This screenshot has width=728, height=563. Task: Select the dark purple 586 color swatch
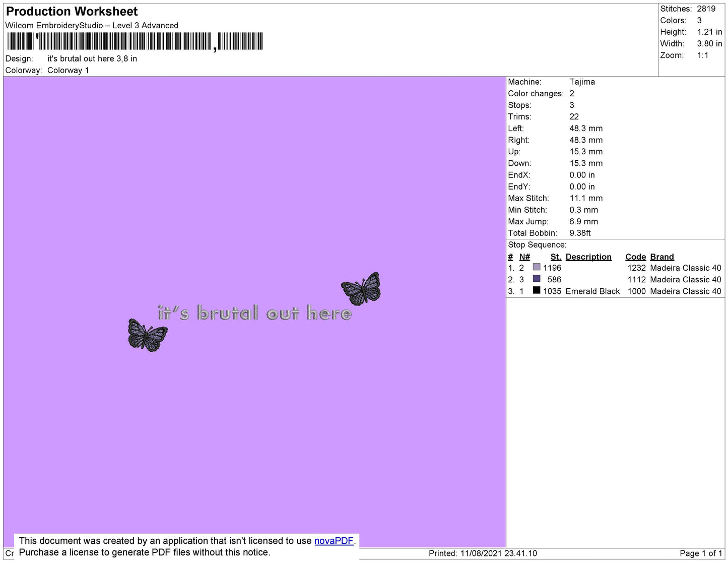(537, 279)
